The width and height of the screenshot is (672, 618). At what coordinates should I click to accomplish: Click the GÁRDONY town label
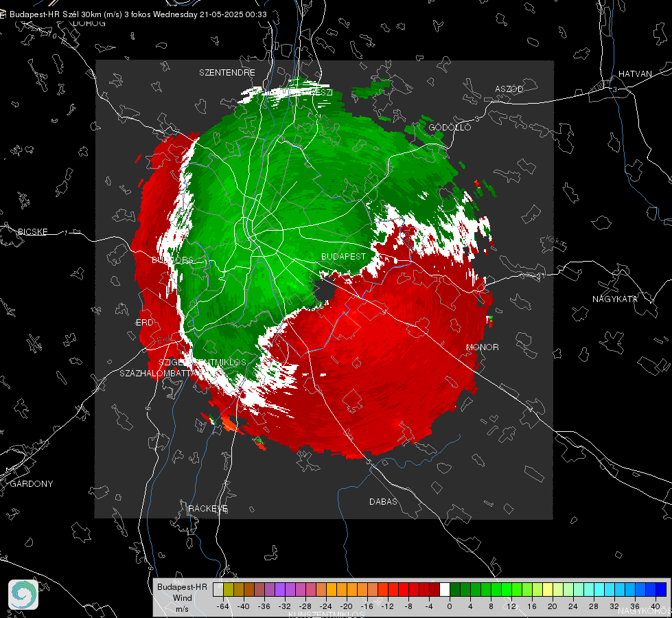click(x=32, y=483)
